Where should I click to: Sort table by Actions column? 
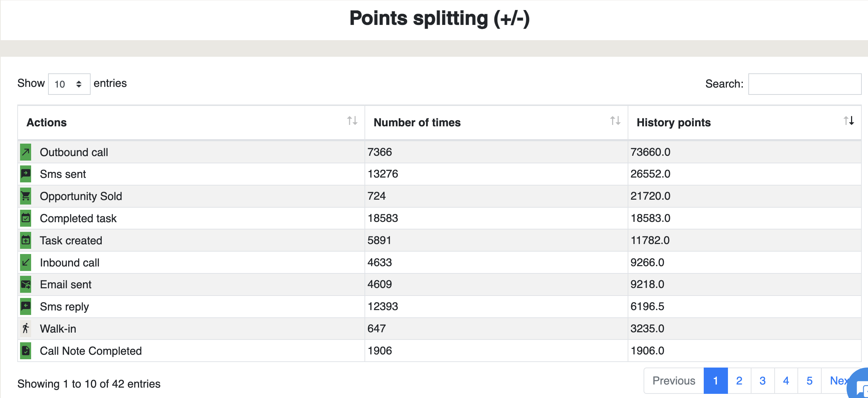[x=191, y=123]
